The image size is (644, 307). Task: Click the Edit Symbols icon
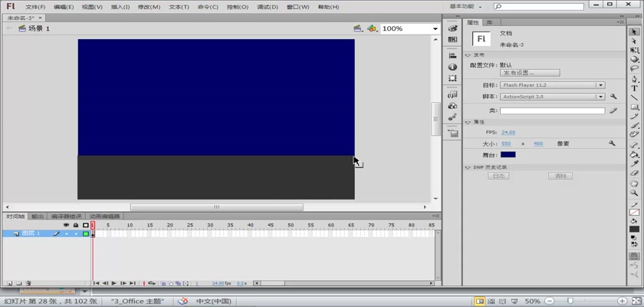pos(372,28)
